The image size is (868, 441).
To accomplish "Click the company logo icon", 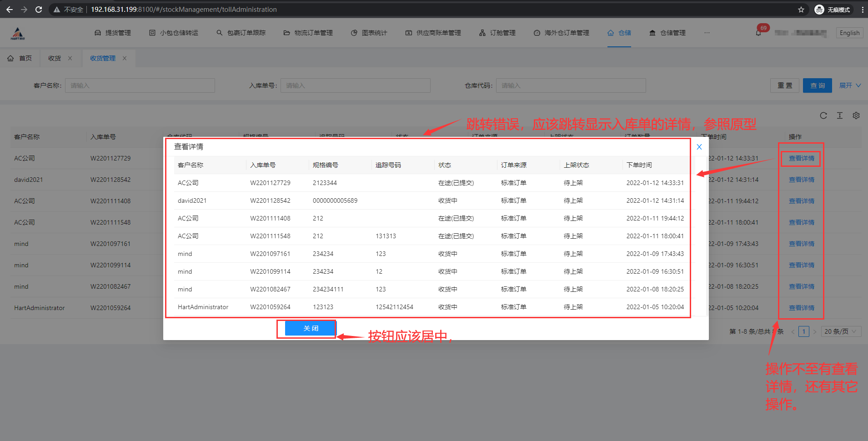I will click(18, 33).
